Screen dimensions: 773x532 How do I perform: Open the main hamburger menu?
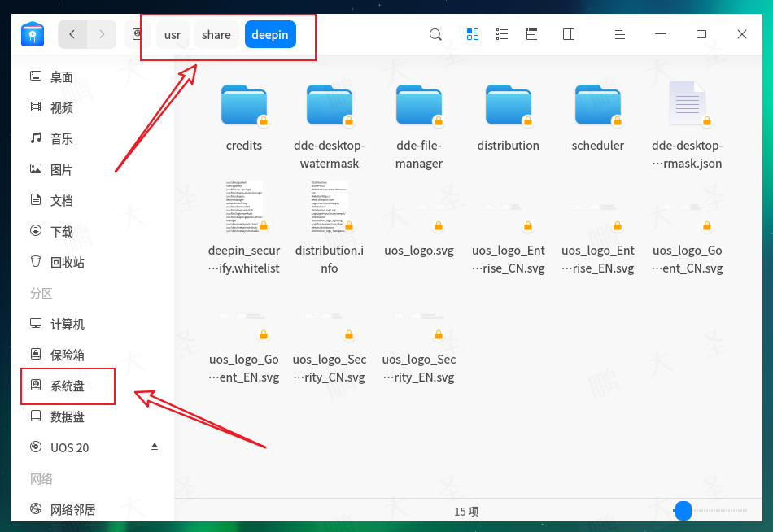620,34
